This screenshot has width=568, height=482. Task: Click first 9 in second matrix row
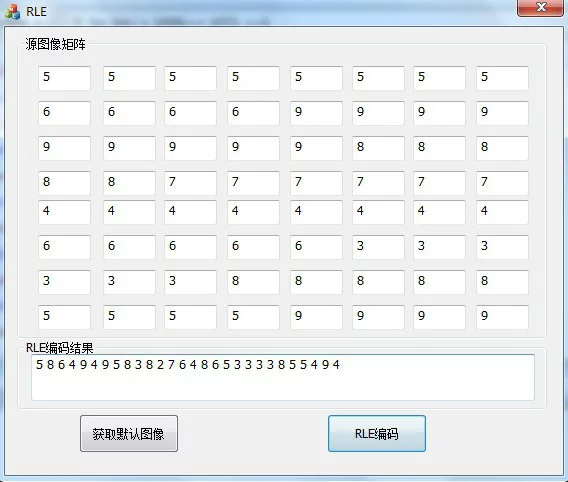tap(316, 113)
